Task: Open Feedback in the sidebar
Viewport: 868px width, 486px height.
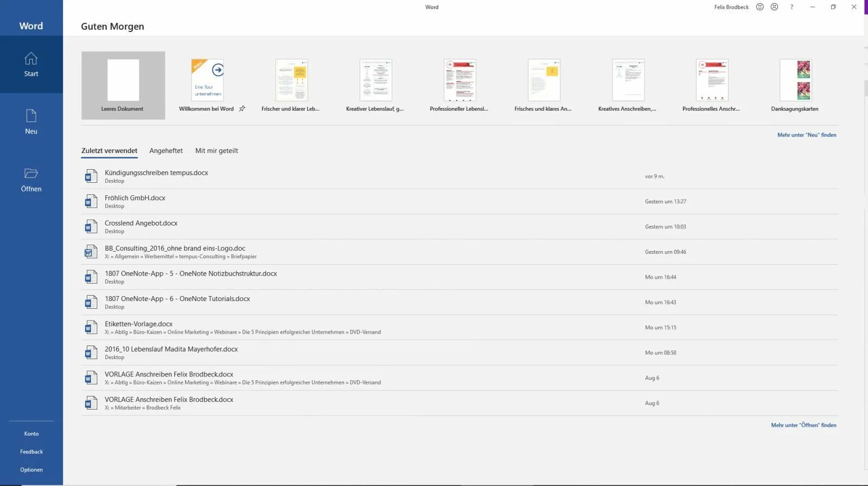Action: (31, 451)
